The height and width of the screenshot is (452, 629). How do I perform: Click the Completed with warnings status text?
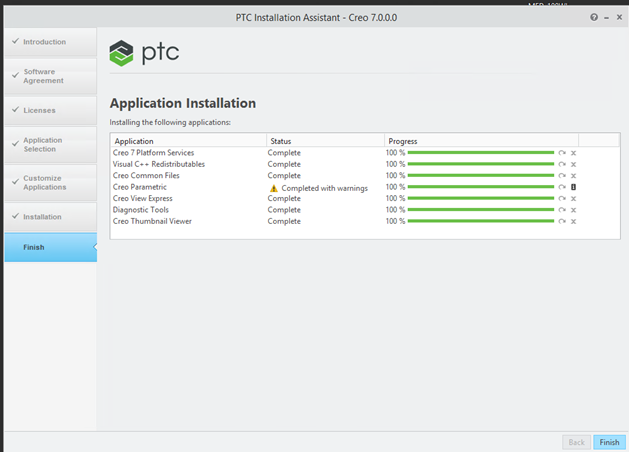point(325,188)
